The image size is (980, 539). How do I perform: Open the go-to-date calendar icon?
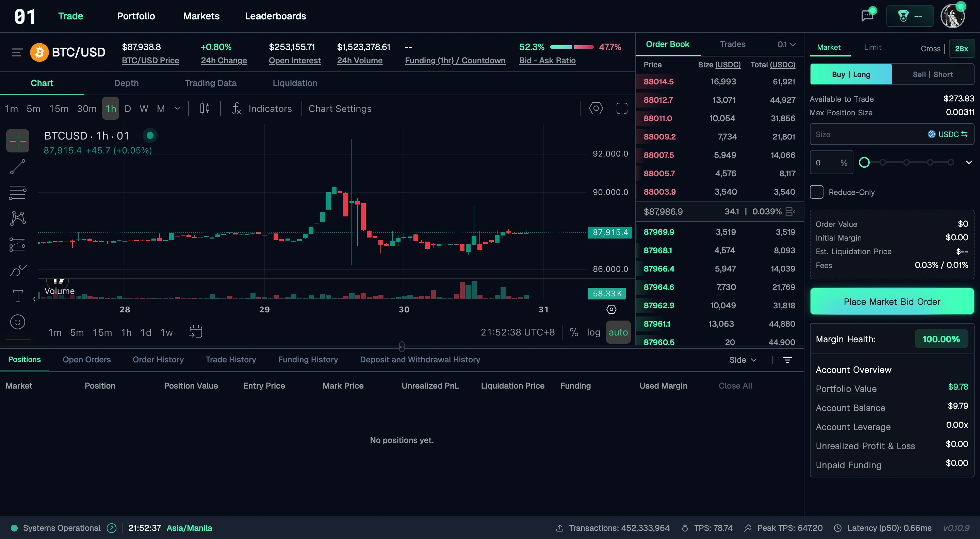click(196, 332)
